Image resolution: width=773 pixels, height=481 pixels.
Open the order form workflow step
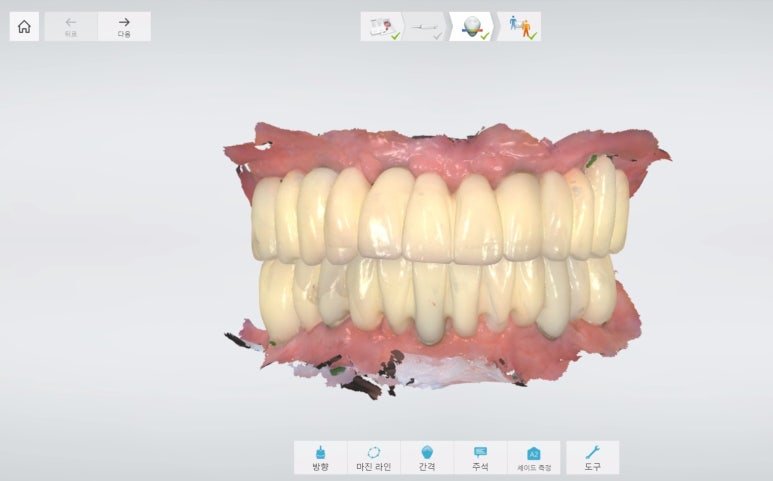coord(382,27)
